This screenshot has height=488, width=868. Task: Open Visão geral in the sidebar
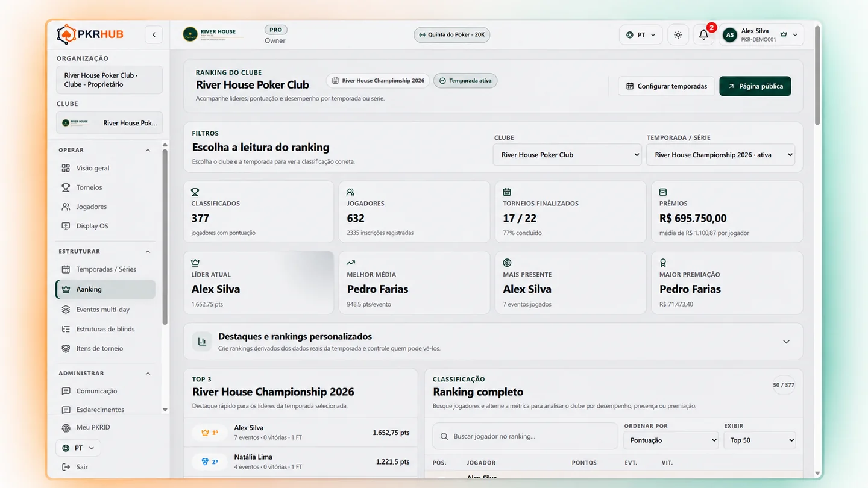93,168
